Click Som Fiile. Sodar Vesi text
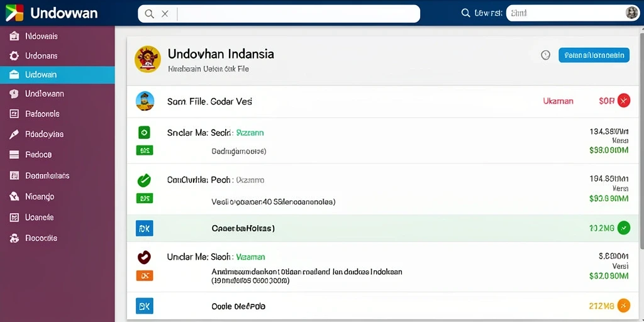This screenshot has width=644, height=322. (209, 101)
